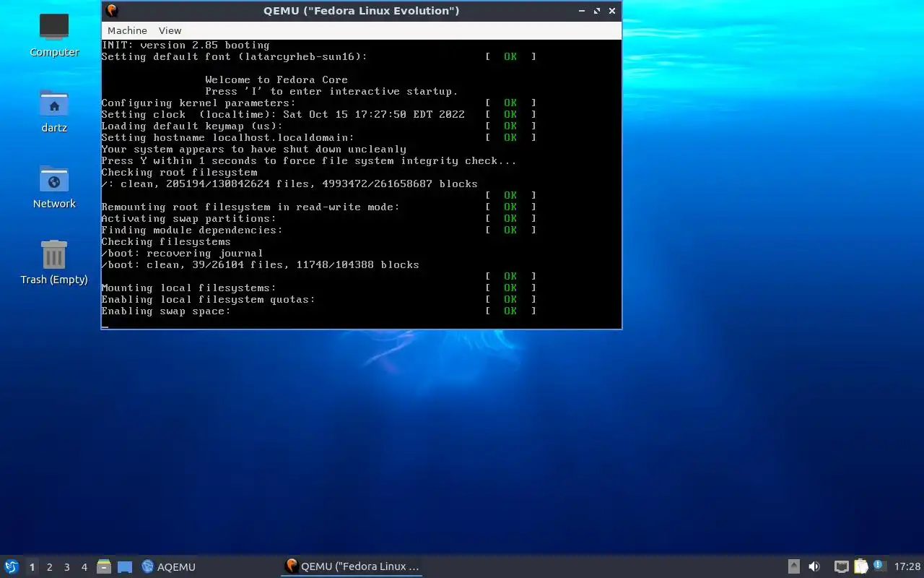The height and width of the screenshot is (578, 924).
Task: Click "INIT: version 2.85 booting" line
Action: [186, 45]
